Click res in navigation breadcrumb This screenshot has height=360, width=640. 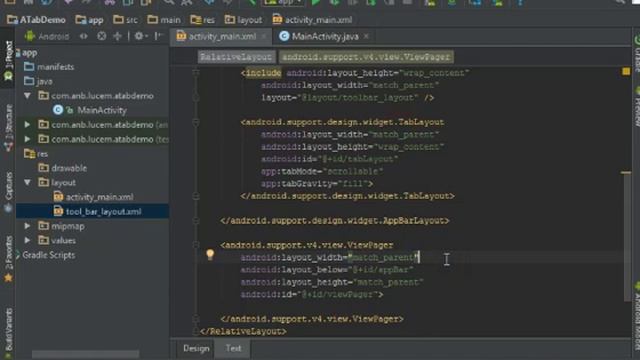(203, 20)
